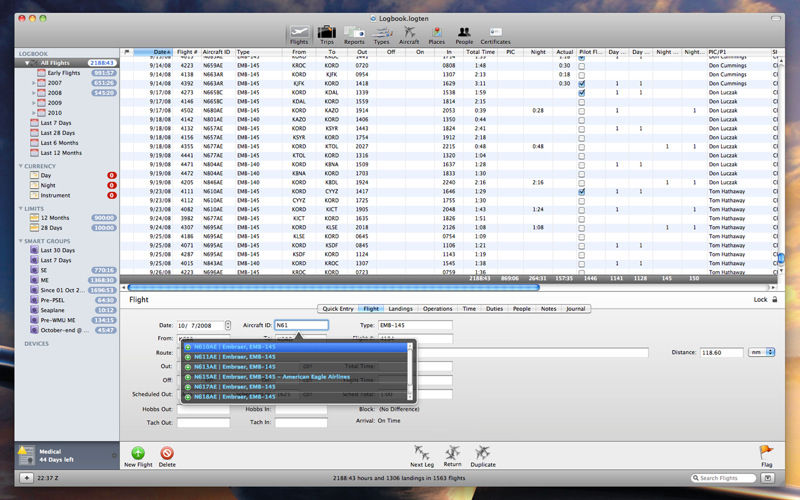Toggle Pilot Flying checkbox for flight 4307
This screenshot has width=800, height=500.
pyautogui.click(x=582, y=228)
